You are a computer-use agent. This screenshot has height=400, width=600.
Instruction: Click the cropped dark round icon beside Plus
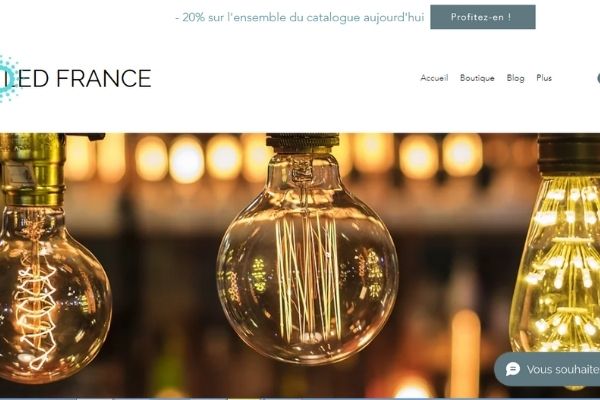[x=598, y=78]
